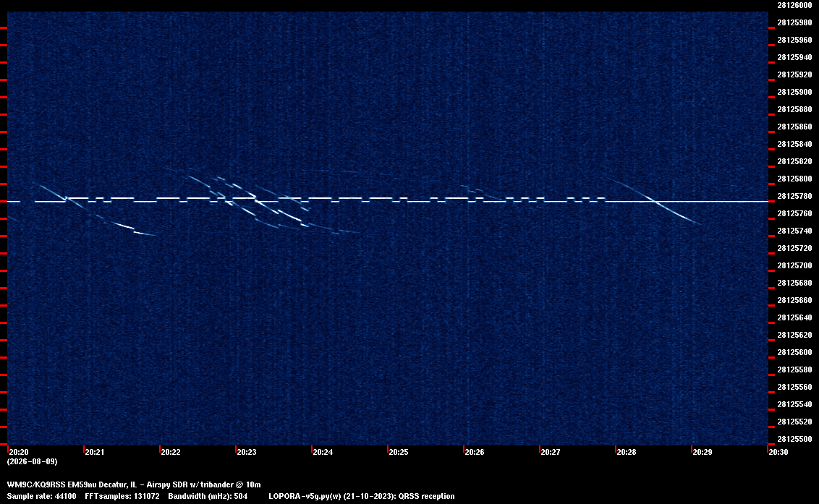Click the (2026-08-09) date text
The width and height of the screenshot is (819, 504).
[33, 461]
